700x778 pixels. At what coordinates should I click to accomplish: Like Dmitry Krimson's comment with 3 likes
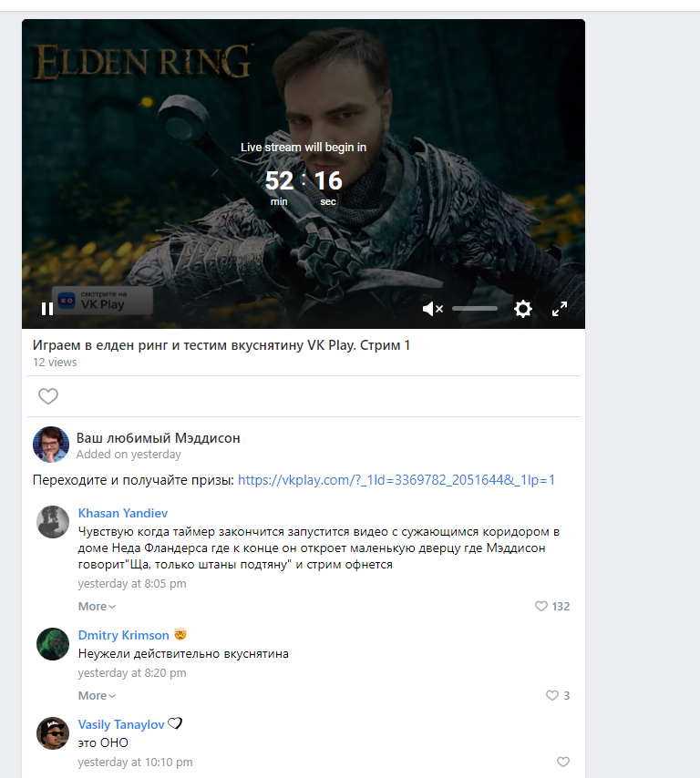[558, 696]
